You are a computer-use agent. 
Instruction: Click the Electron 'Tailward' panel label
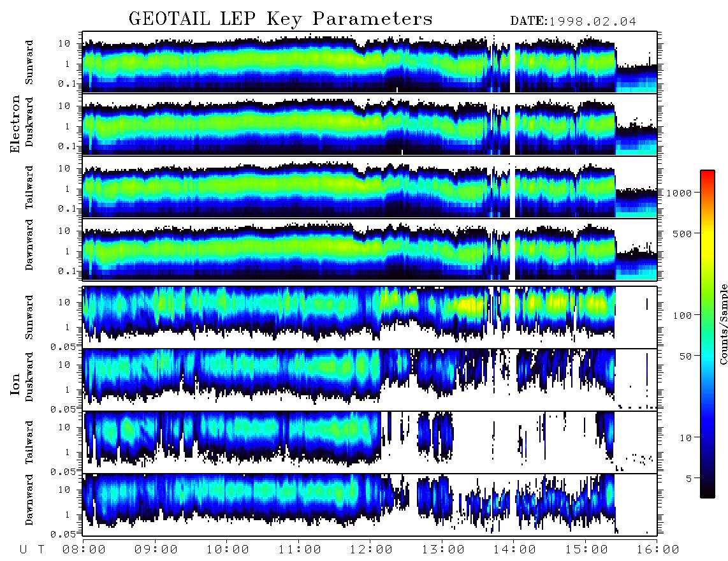pos(29,187)
